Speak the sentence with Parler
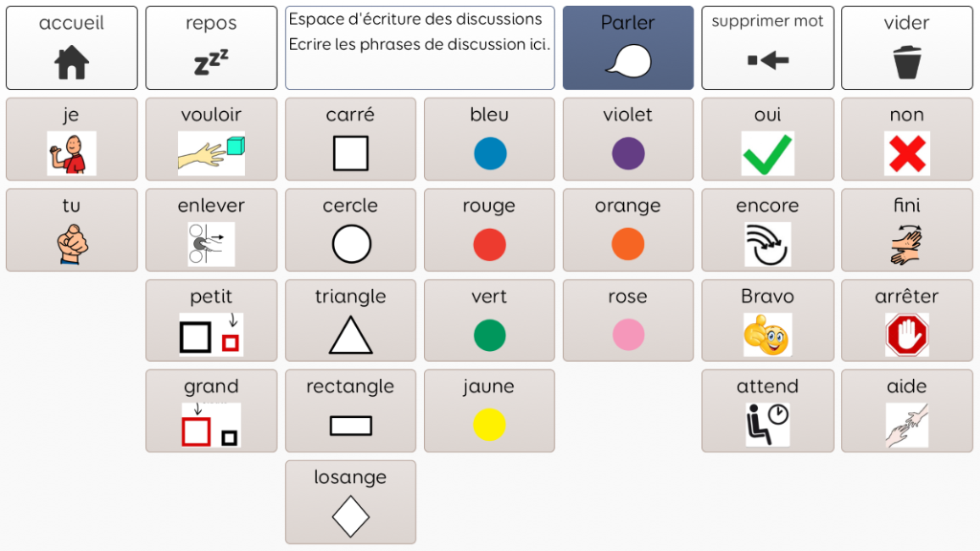 pos(628,48)
